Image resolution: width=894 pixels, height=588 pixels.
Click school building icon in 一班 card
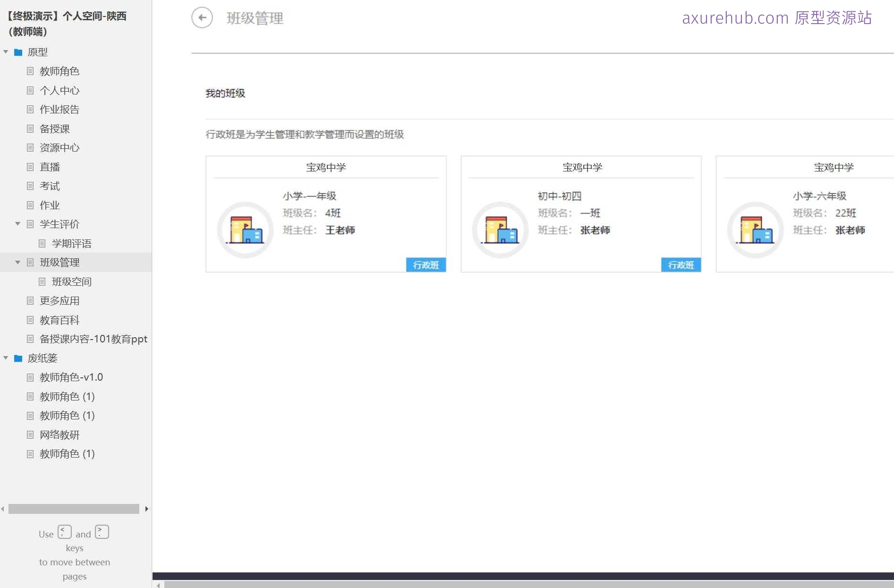coord(500,230)
